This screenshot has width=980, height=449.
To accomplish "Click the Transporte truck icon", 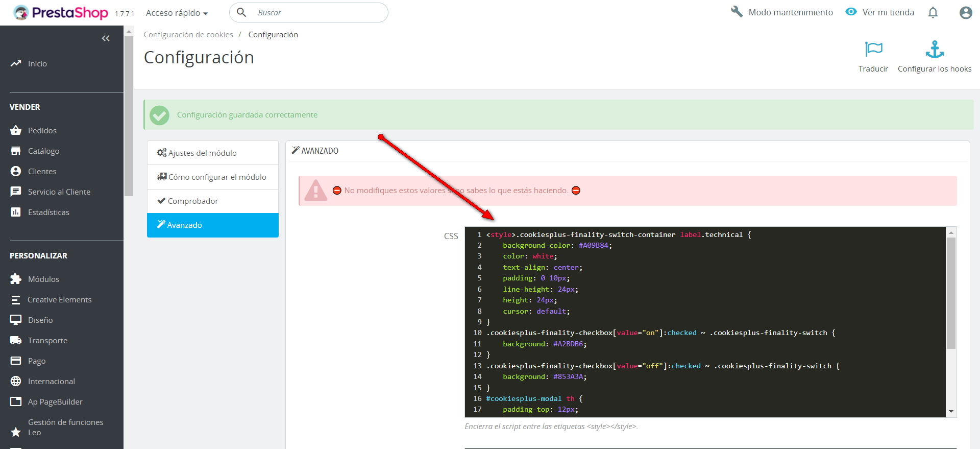I will [16, 340].
